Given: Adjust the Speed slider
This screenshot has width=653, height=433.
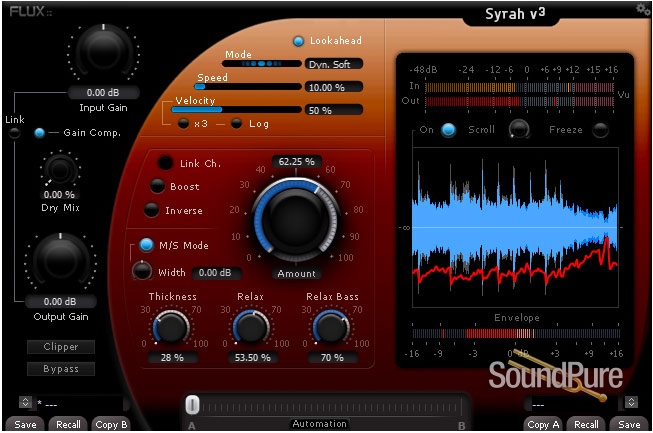Looking at the screenshot, I should pyautogui.click(x=248, y=87).
